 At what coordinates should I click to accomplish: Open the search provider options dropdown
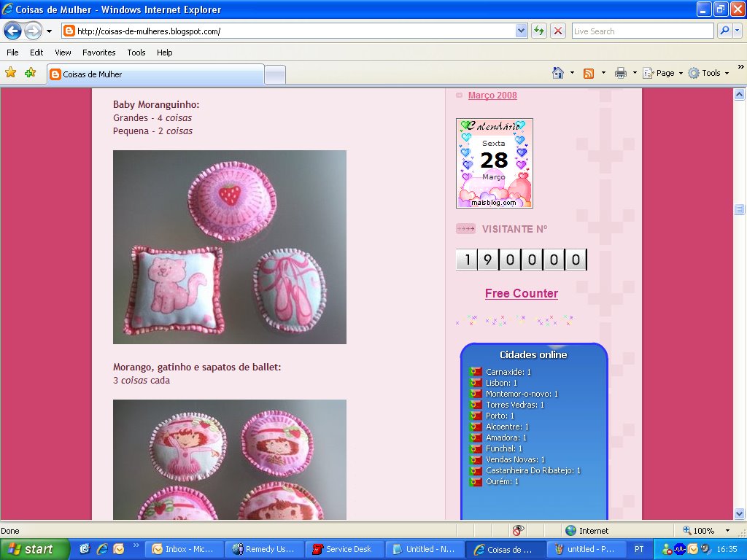point(737,31)
